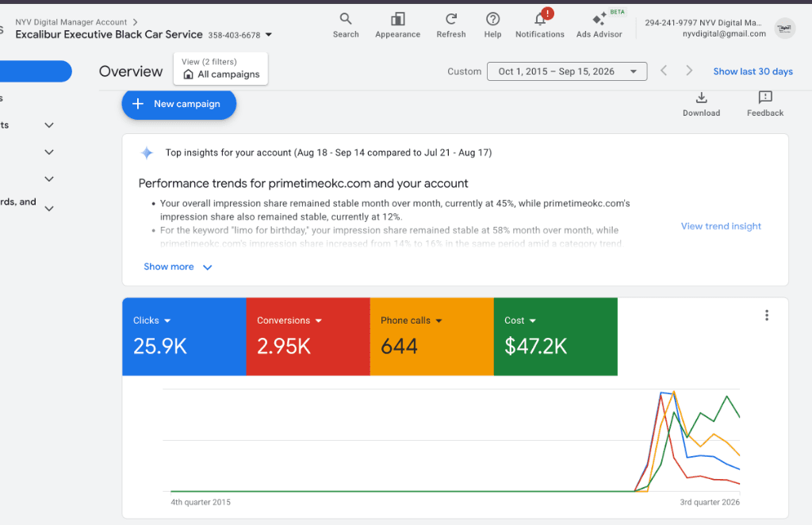Click the 'Performance trends for primetimeokc.com' heading
Viewport: 812px width, 525px height.
tap(303, 183)
